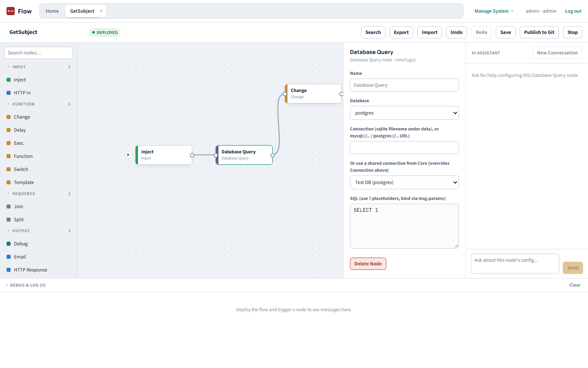The height and width of the screenshot is (368, 588).
Task: Pick the Template palette node
Action: click(38, 182)
